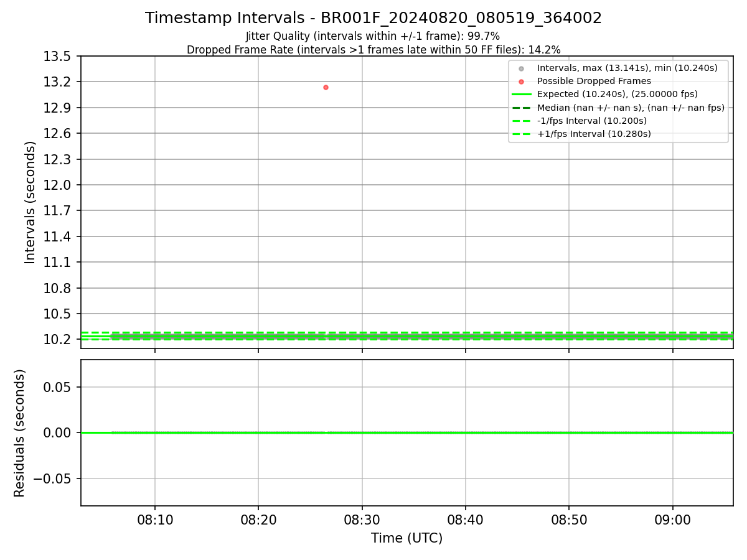Click the '08:20' x-axis tick label

(x=258, y=520)
